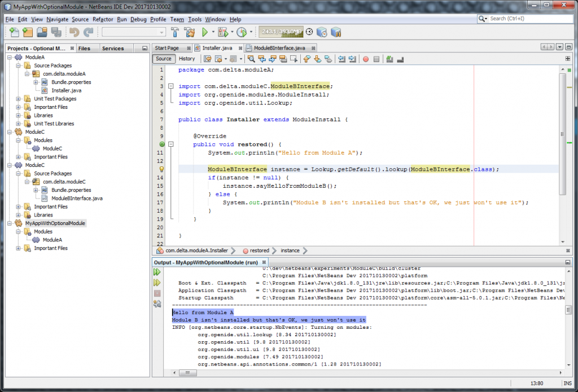This screenshot has width=578, height=392.
Task: Expand the Unit Test Libraries node
Action: point(19,124)
